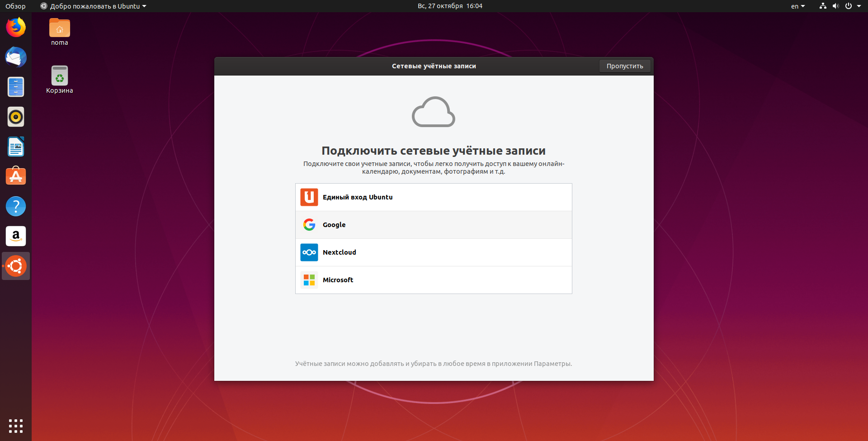Select the Корзина trash desktop icon
868x441 pixels.
pyautogui.click(x=60, y=80)
